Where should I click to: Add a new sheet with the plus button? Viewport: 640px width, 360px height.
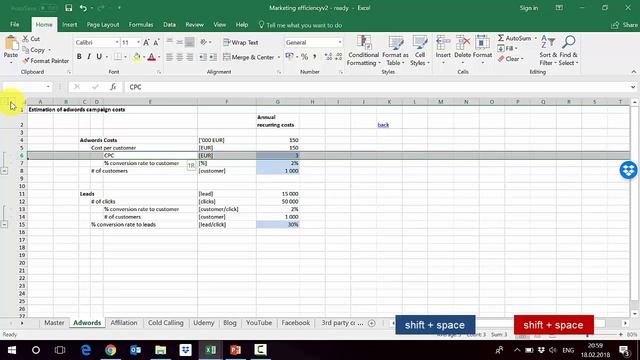tap(371, 323)
